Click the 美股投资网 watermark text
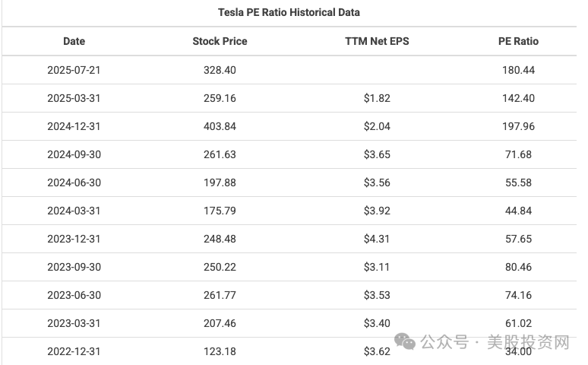 tap(528, 342)
